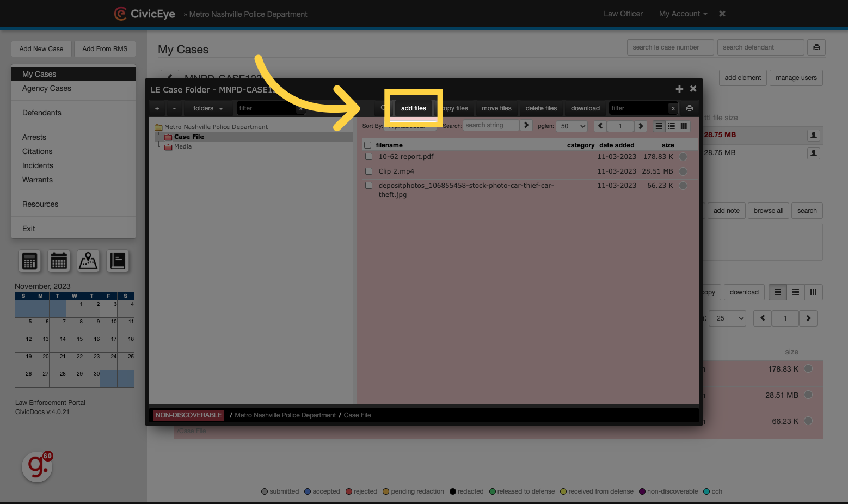Viewport: 848px width, 504px height.
Task: Click user icon on 28.75 MB bold row
Action: coord(814,135)
